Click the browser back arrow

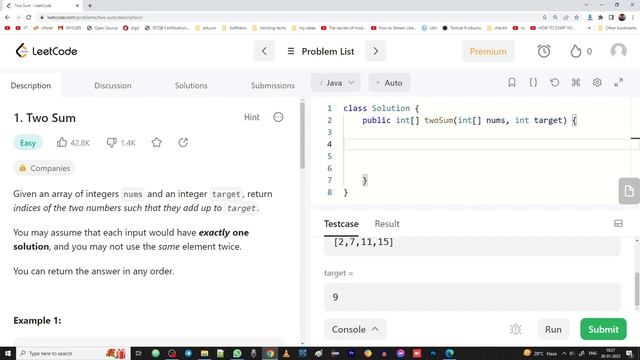pos(7,17)
